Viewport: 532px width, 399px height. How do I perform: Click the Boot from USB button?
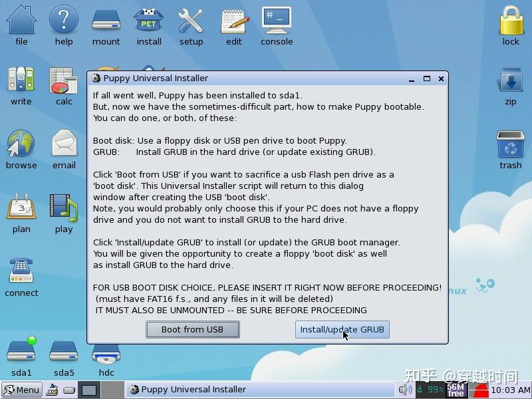coord(192,329)
